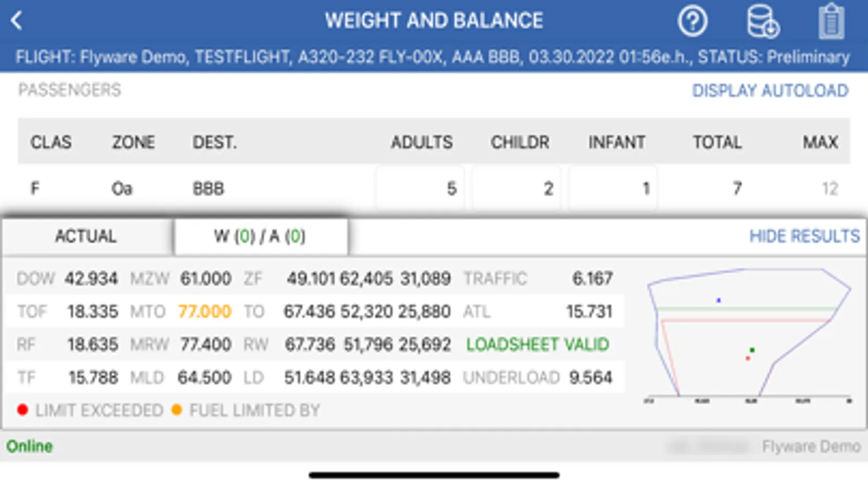Tap the WEIGHT AND BALANCE title

(x=434, y=21)
